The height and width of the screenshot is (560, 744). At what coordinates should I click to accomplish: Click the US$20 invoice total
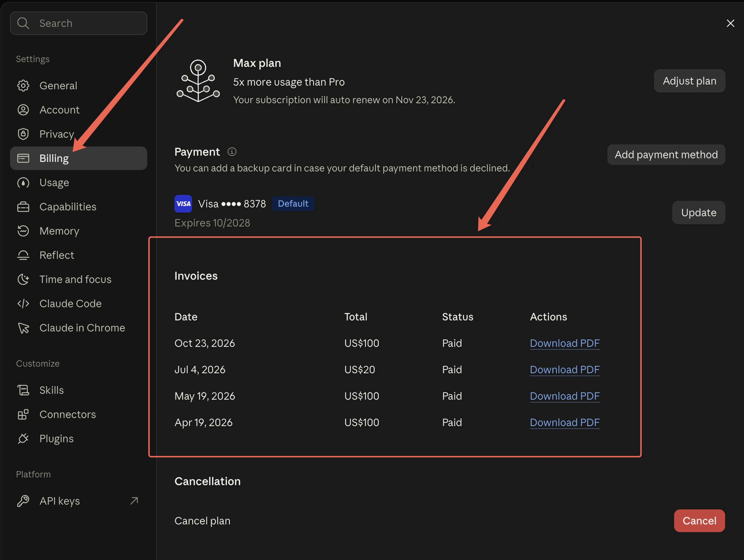tap(359, 370)
